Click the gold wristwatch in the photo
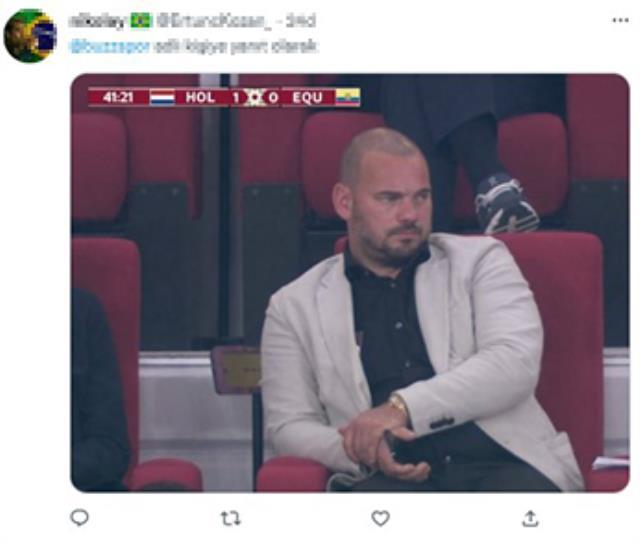This screenshot has height=544, width=640. point(399,404)
